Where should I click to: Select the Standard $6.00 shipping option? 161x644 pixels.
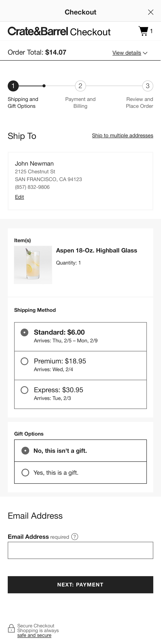(24, 332)
